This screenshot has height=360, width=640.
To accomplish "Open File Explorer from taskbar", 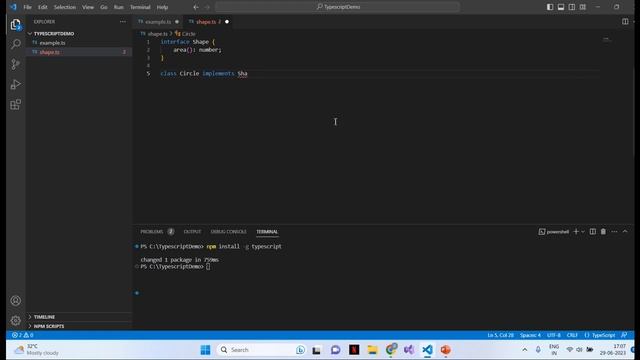I will point(372,350).
